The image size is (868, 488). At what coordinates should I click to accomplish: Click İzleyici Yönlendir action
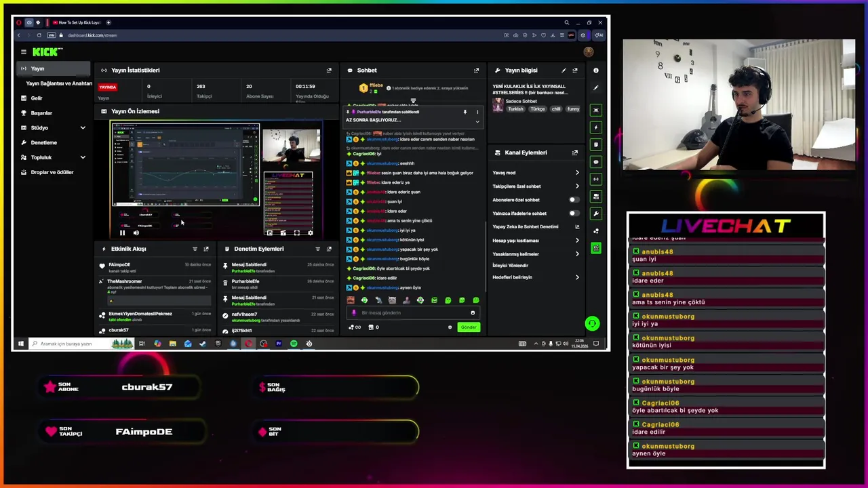[x=510, y=266]
